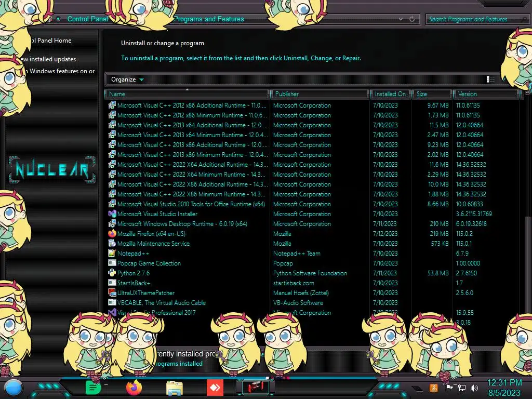Click the C++ 2022 X64 Minimum Runtime icon
This screenshot has height=399, width=532.
click(112, 174)
